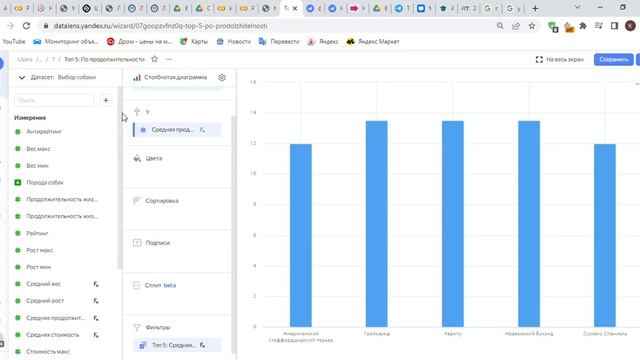Select 'Рост макс' field
The width and height of the screenshot is (640, 360).
coord(40,250)
